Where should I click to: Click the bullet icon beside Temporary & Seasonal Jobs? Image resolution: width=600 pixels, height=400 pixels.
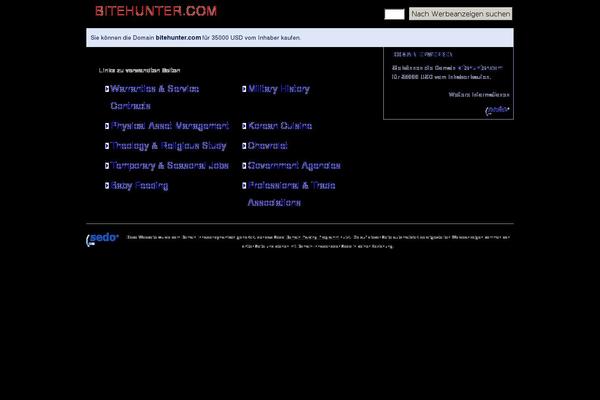tap(107, 166)
